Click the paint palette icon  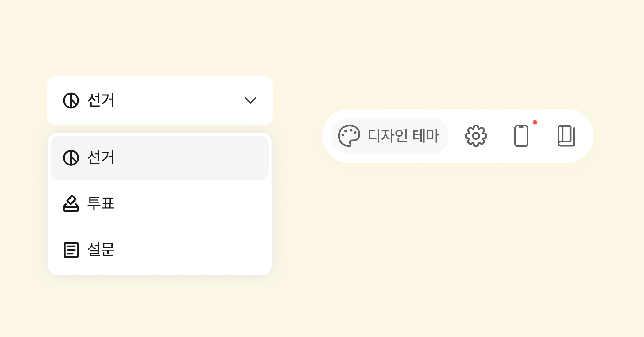pyautogui.click(x=349, y=136)
